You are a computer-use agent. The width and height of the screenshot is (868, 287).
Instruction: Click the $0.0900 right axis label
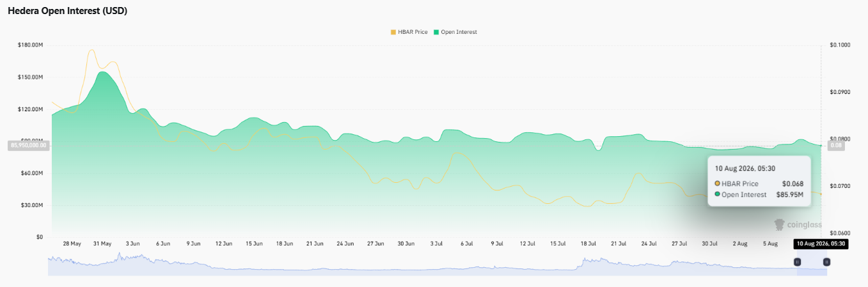tap(840, 92)
